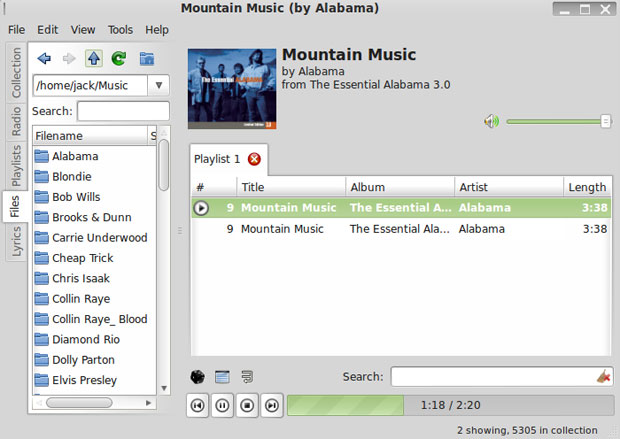This screenshot has height=439, width=620.
Task: Sort files by the Filename column
Action: pos(89,136)
